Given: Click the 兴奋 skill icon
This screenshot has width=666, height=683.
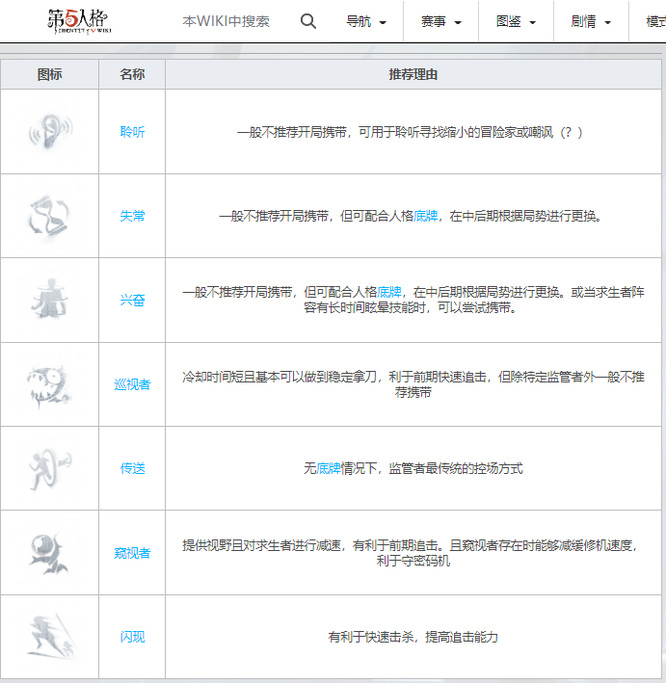Looking at the screenshot, I should point(50,299).
